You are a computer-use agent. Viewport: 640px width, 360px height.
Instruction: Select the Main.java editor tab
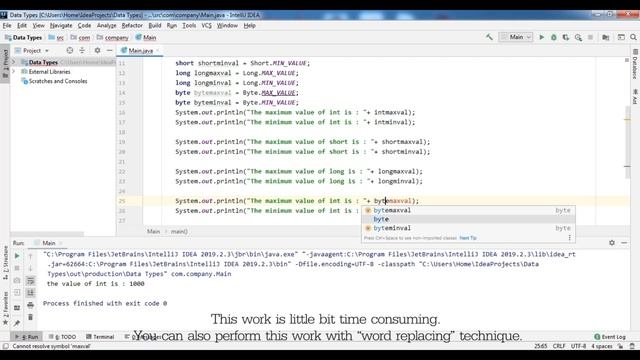[x=140, y=51]
